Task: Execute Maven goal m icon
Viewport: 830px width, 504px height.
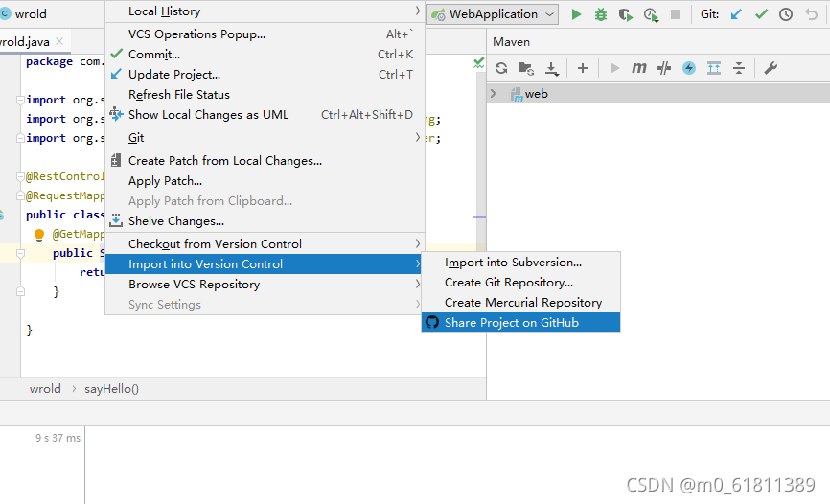Action: click(x=639, y=68)
